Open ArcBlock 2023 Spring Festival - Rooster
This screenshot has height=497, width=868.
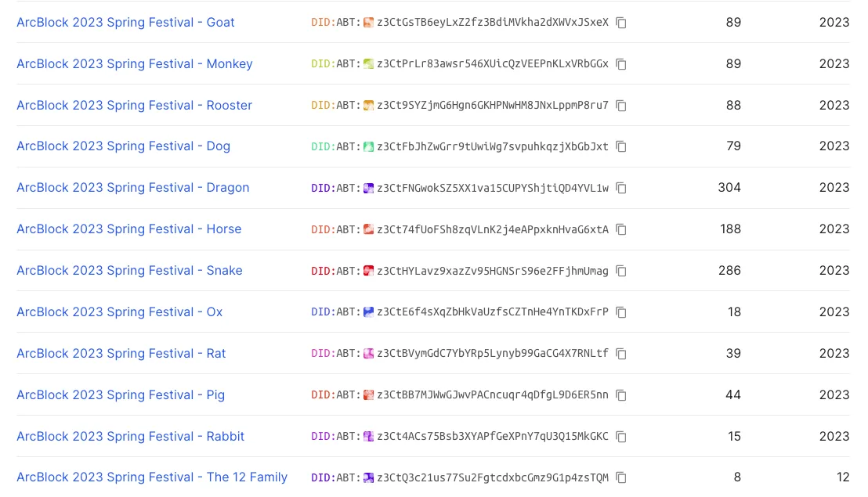coord(135,105)
